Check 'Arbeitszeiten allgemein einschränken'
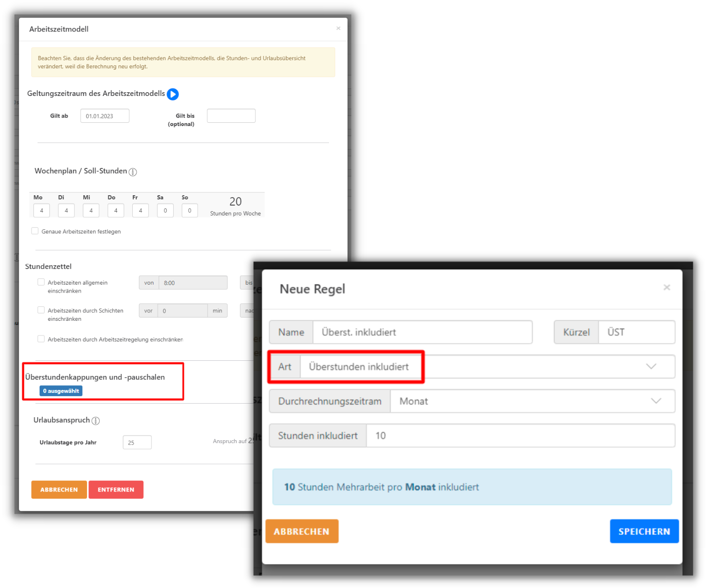The height and width of the screenshot is (588, 706). click(x=41, y=281)
